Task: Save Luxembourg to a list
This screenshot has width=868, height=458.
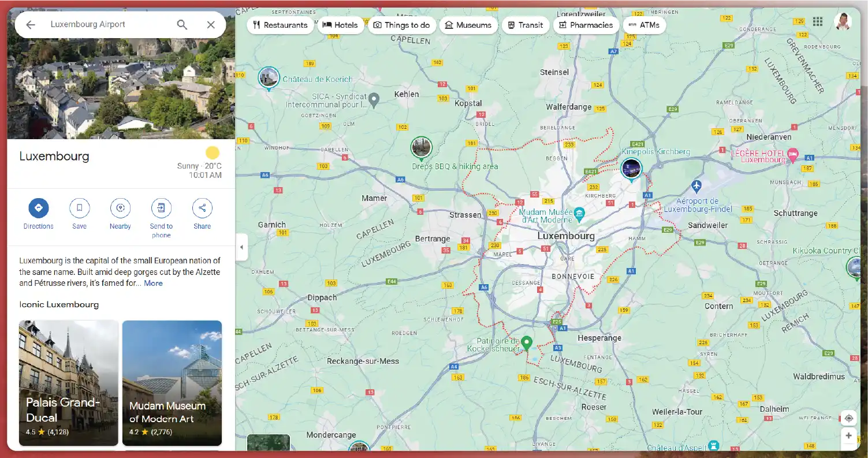Action: tap(80, 214)
